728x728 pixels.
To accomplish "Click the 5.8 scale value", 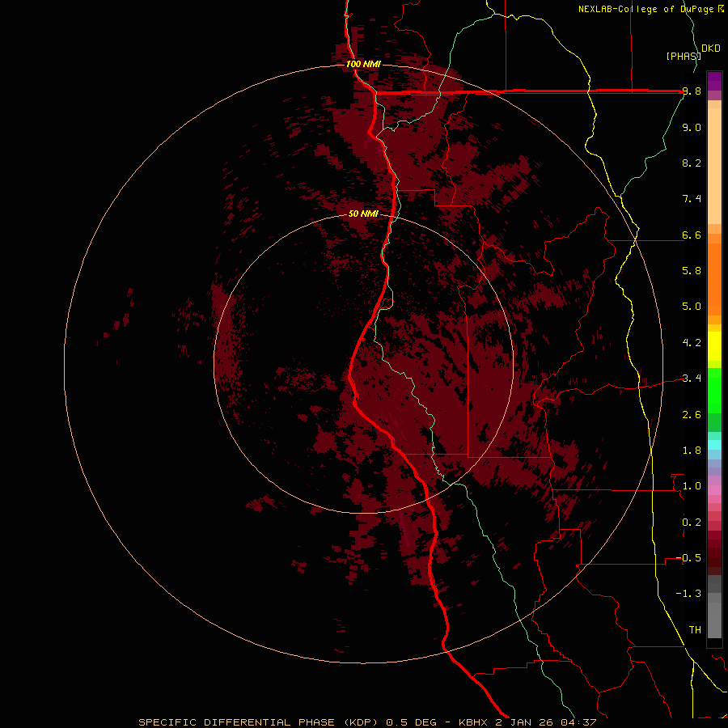I will coord(692,271).
